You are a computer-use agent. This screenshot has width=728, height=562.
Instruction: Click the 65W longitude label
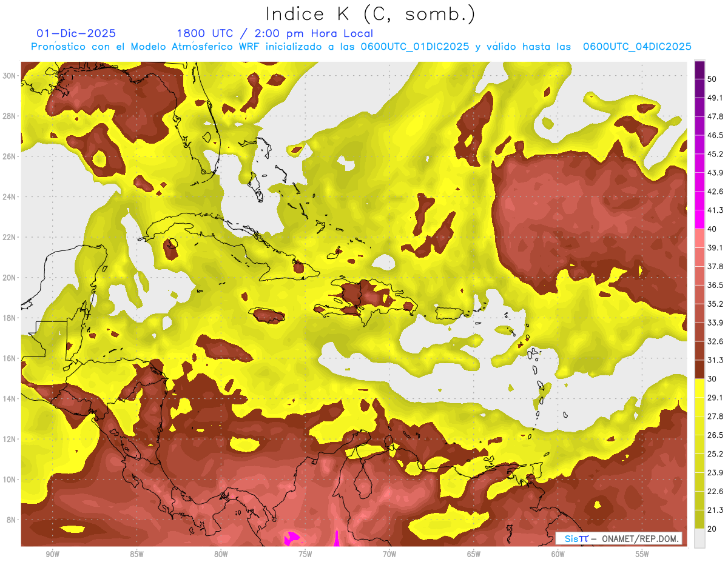[474, 554]
